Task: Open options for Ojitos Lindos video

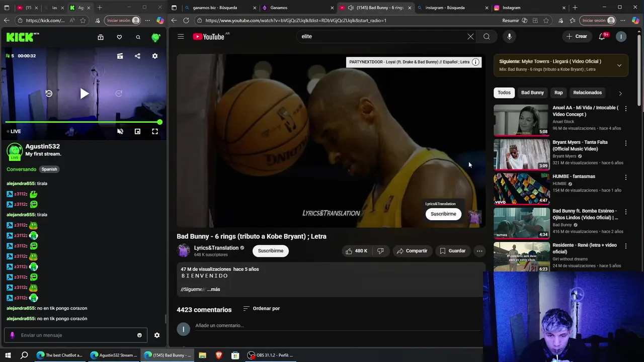Action: coord(626,212)
